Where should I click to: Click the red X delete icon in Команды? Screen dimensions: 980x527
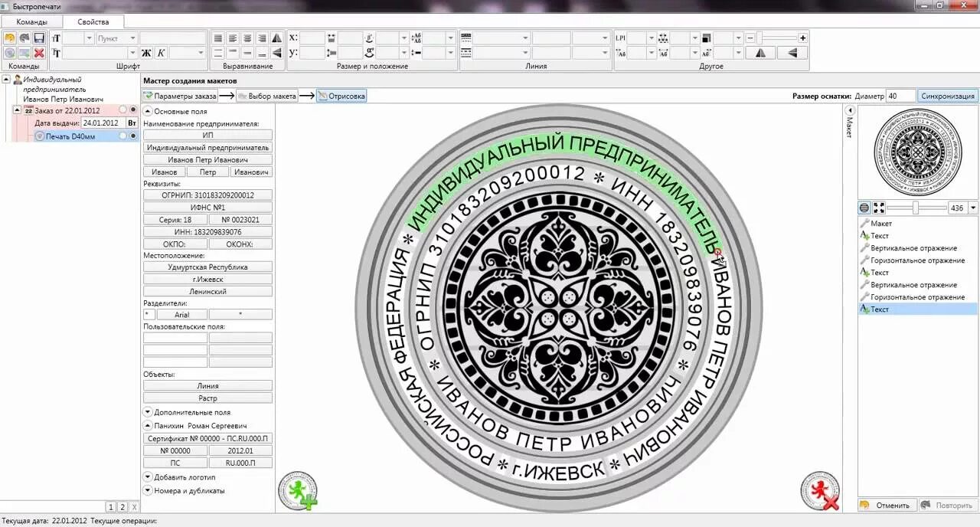pos(38,53)
